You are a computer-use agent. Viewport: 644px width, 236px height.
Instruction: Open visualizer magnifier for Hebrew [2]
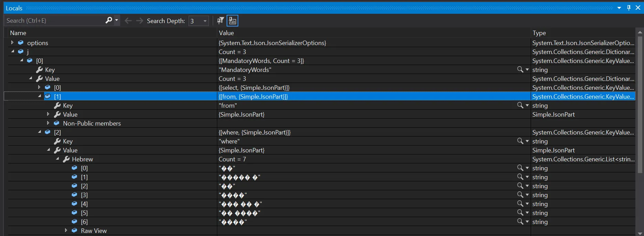pyautogui.click(x=520, y=186)
